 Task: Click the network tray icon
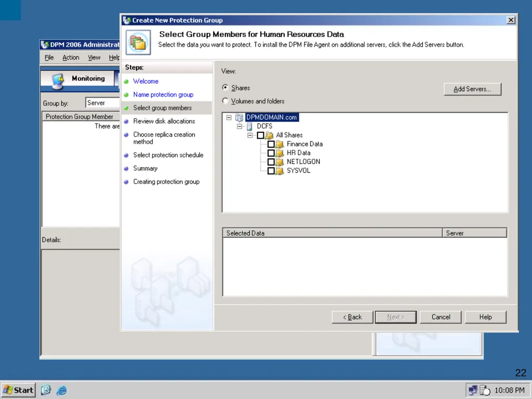click(x=473, y=390)
